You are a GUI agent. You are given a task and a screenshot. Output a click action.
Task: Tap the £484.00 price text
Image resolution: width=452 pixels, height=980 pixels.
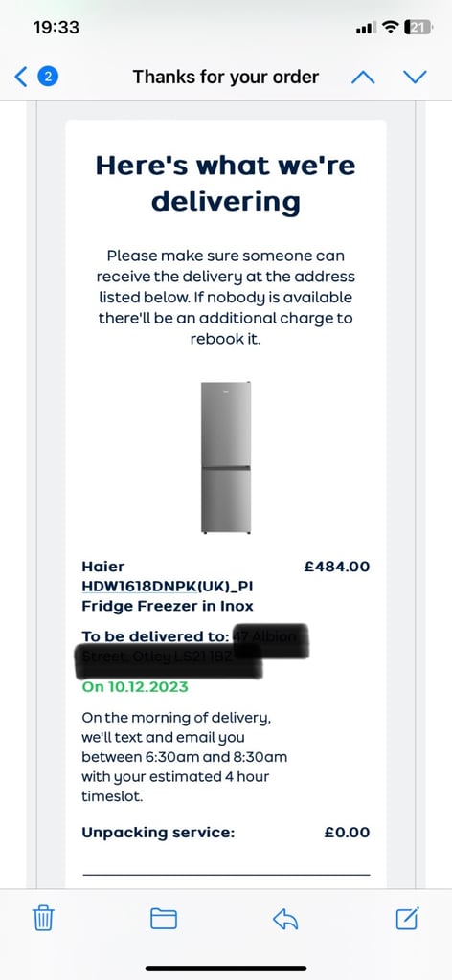pyautogui.click(x=337, y=567)
